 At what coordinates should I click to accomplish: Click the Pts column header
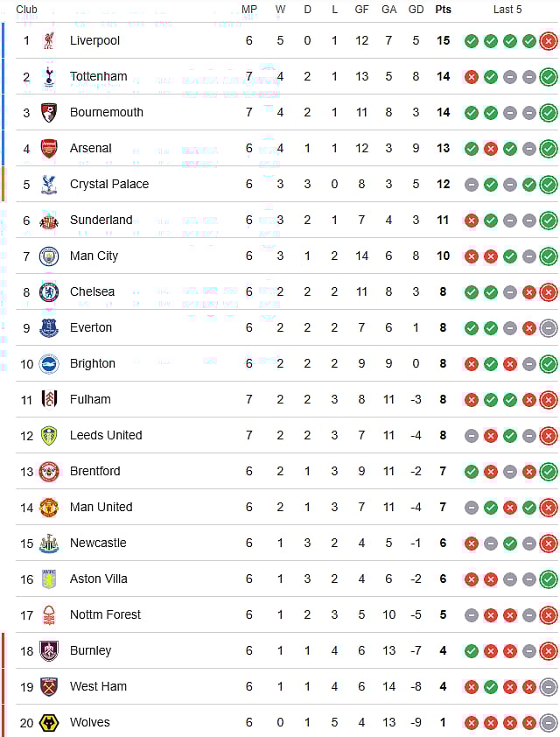tap(443, 10)
